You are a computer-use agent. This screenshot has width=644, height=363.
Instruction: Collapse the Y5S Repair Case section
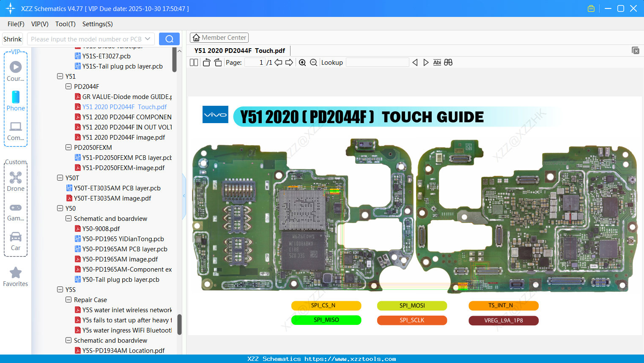(x=68, y=300)
